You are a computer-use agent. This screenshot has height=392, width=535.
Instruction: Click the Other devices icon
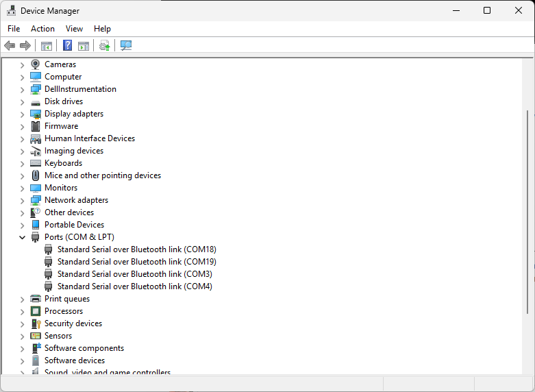tap(36, 212)
